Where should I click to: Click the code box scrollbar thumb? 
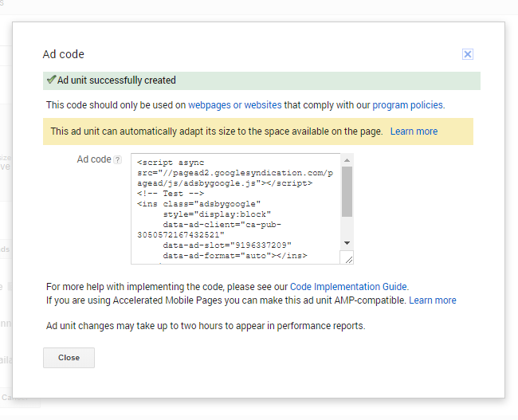click(347, 191)
